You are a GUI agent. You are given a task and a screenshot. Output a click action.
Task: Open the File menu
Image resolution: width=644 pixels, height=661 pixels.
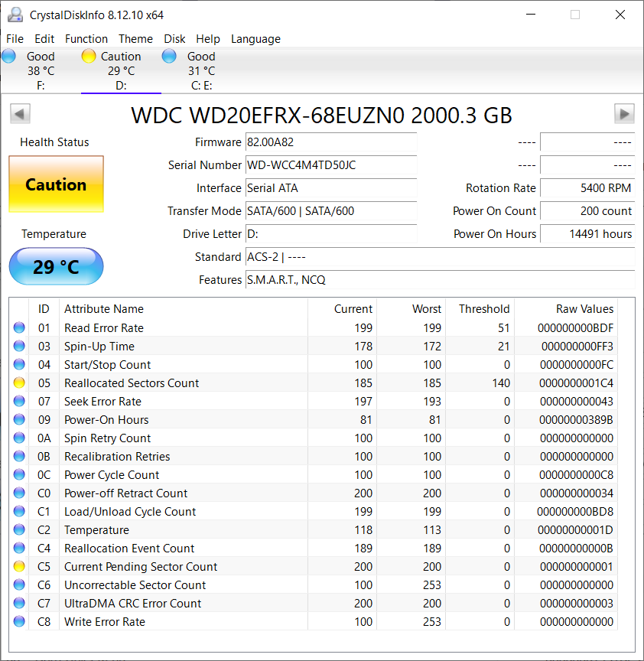point(15,39)
